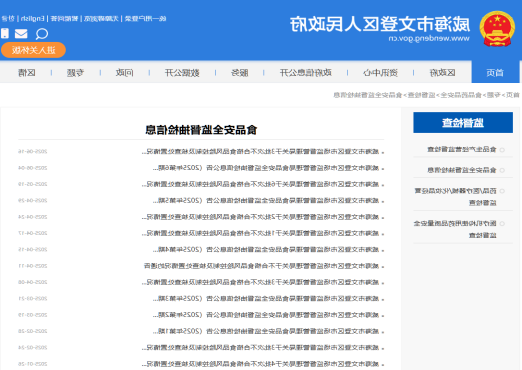Viewport: 522px width, 370px height.
Task: Go to the 首页 navigation tab
Action: 495,72
